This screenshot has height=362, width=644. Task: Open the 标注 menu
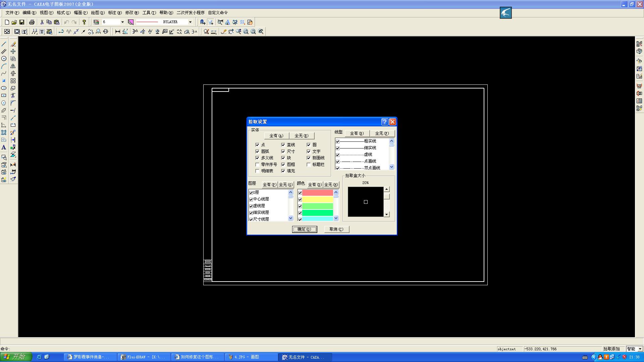(115, 13)
